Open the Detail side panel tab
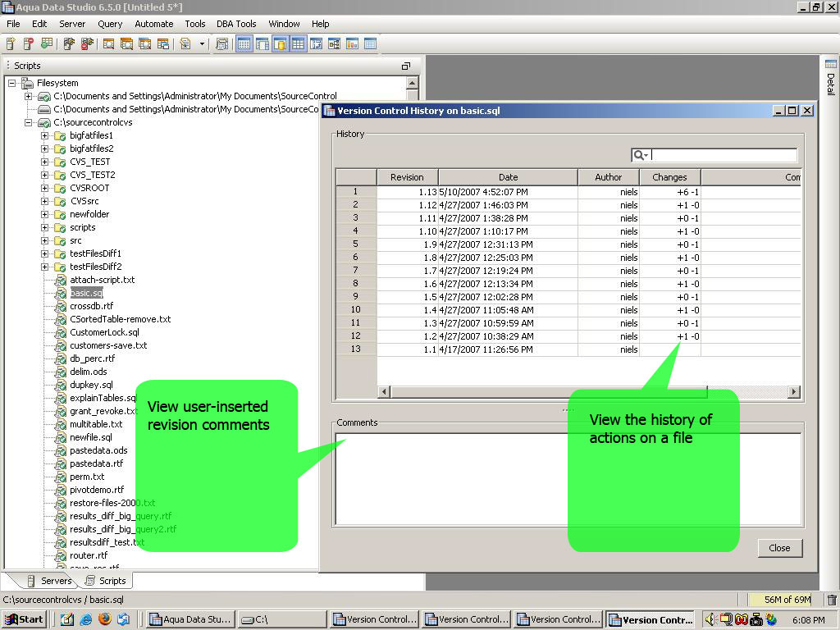The width and height of the screenshot is (840, 630). 830,78
